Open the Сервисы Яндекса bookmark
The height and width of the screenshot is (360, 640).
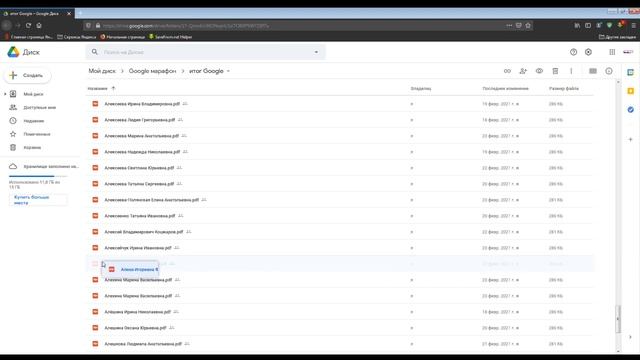(x=77, y=37)
